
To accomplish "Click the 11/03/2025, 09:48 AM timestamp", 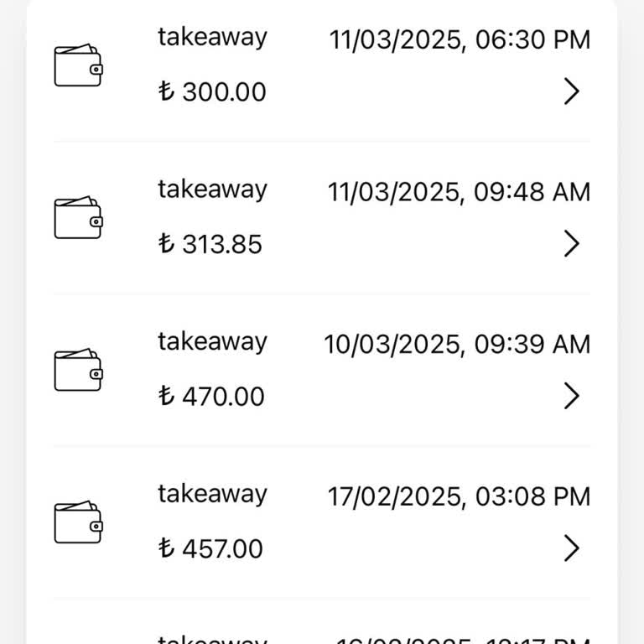I will (459, 192).
